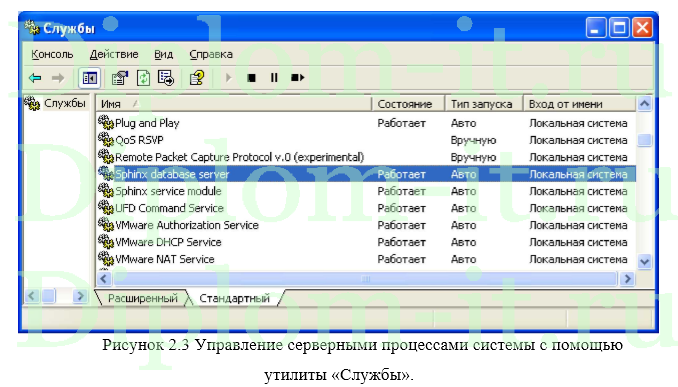Select the UFD Command Service name
The image size is (678, 387).
[169, 208]
